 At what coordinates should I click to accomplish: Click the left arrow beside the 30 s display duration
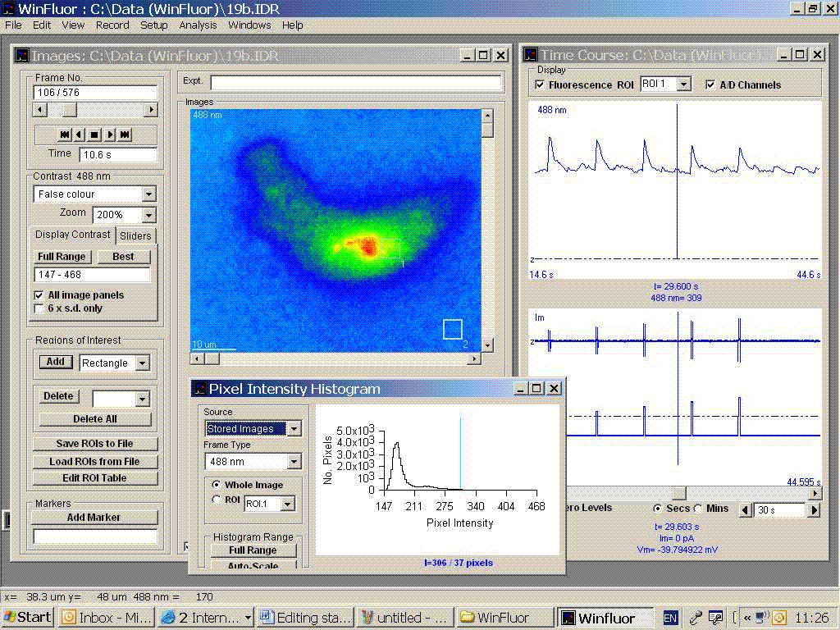pos(745,510)
